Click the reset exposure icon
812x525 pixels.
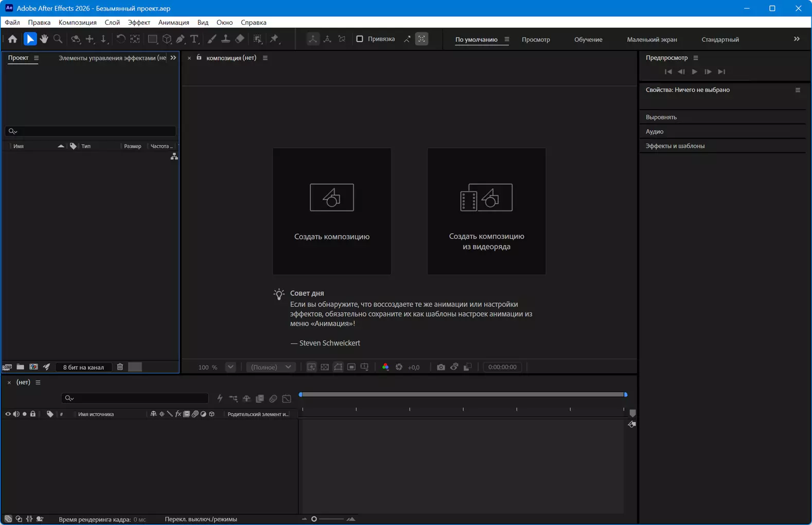click(399, 367)
